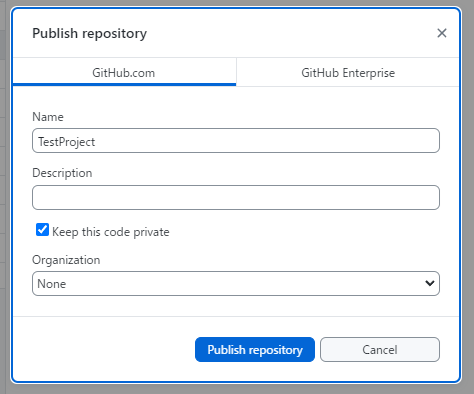Screen dimensions: 474x394
Task: Switch to the GitHub.com tab
Action: point(124,72)
